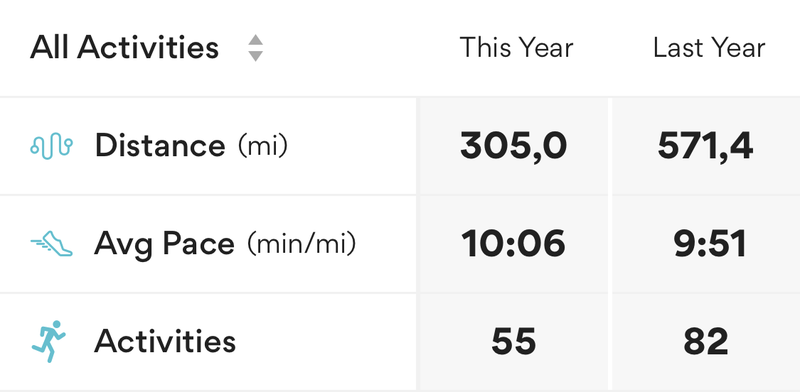Open the Activities row label
The height and width of the screenshot is (392, 800).
pos(165,341)
